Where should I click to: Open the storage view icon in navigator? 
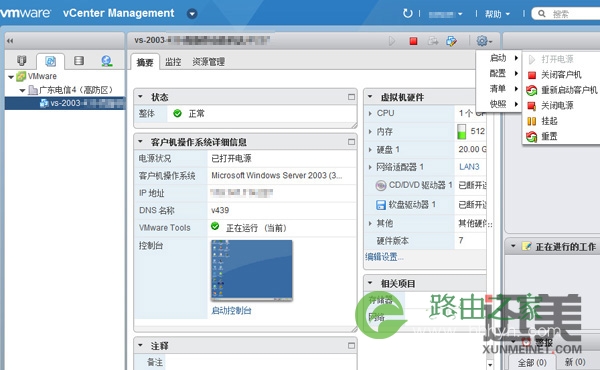tap(79, 60)
